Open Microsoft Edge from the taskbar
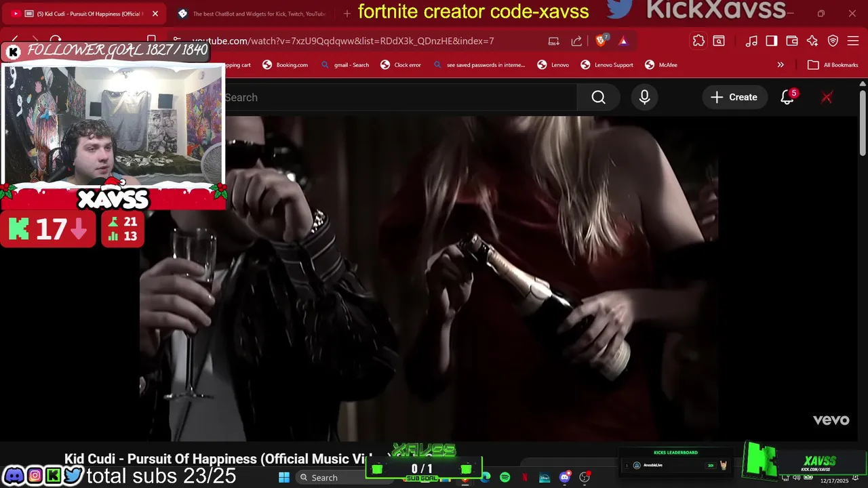The image size is (868, 488). 486,478
